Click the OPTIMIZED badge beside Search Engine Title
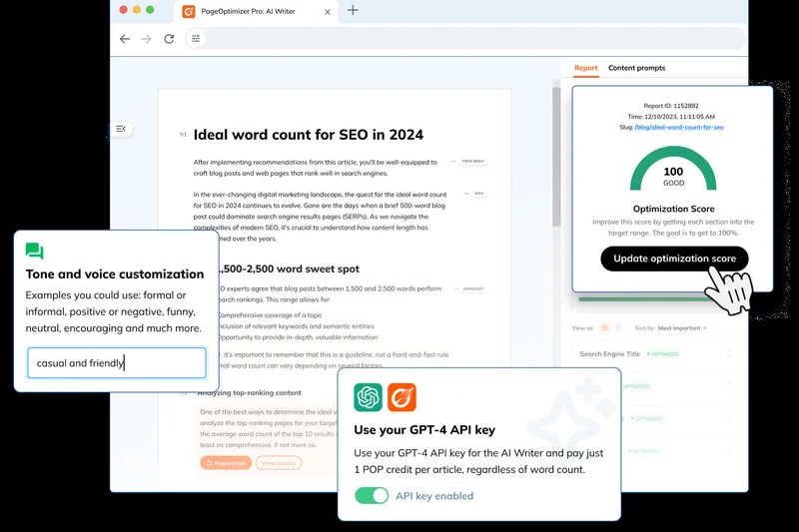This screenshot has height=532, width=799. [663, 354]
